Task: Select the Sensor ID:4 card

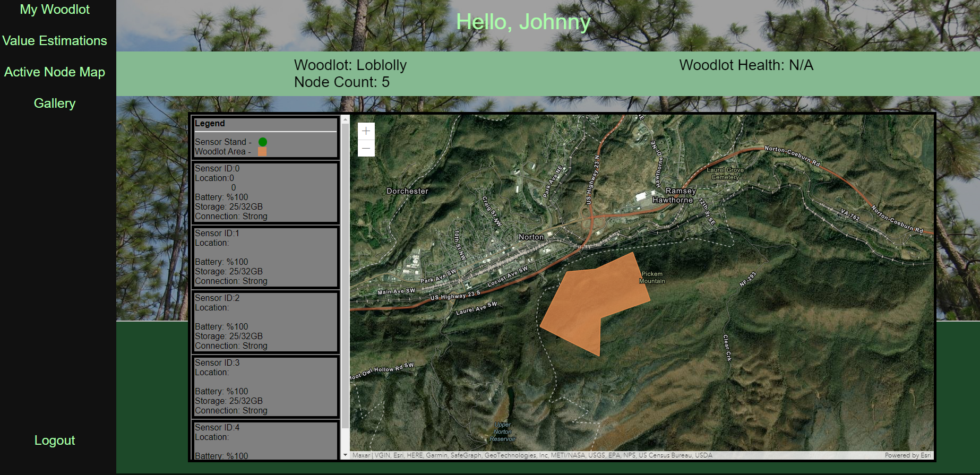Action: coord(265,441)
